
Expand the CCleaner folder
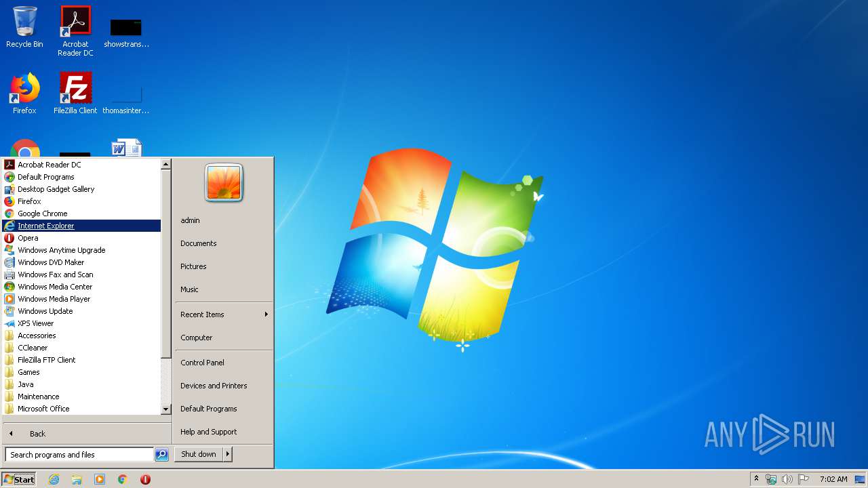[81, 348]
